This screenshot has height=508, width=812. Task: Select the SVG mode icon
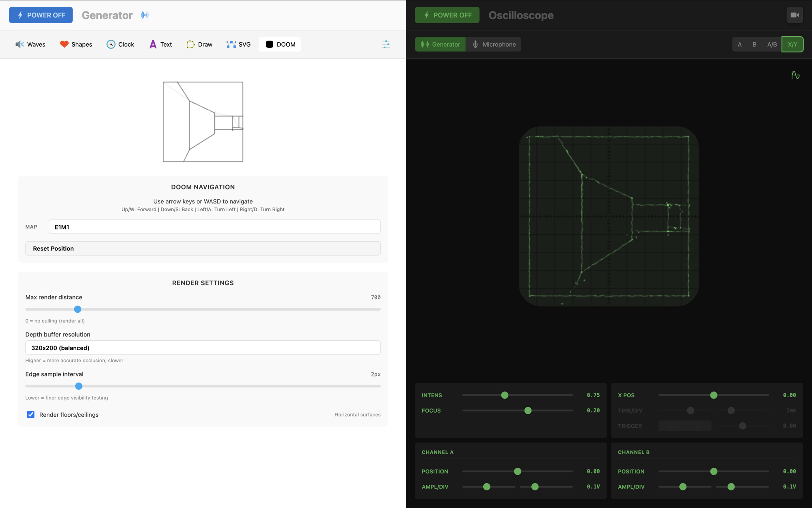click(238, 44)
